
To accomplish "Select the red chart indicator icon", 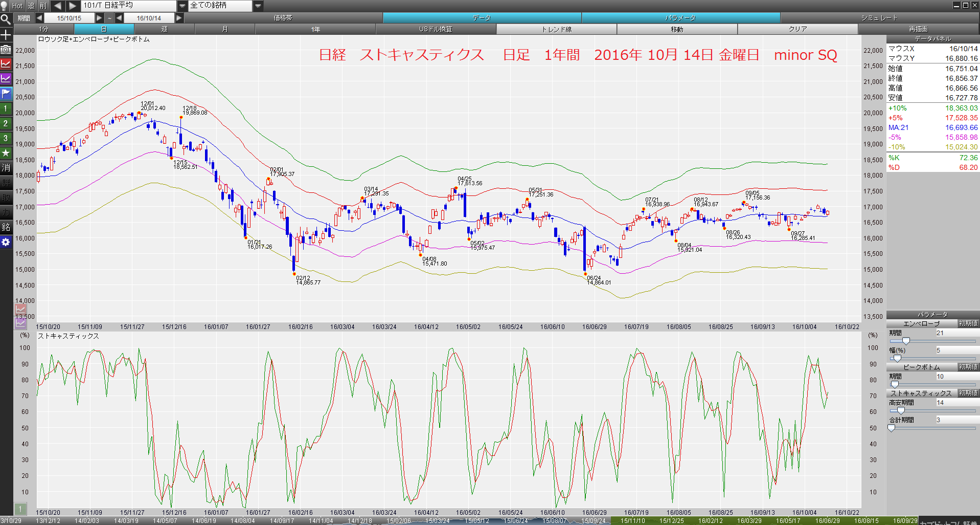I will click(x=6, y=64).
